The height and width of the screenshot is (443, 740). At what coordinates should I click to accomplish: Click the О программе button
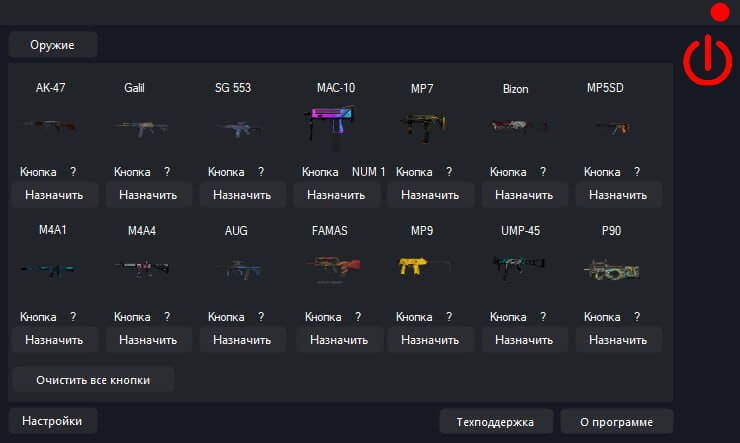point(617,421)
